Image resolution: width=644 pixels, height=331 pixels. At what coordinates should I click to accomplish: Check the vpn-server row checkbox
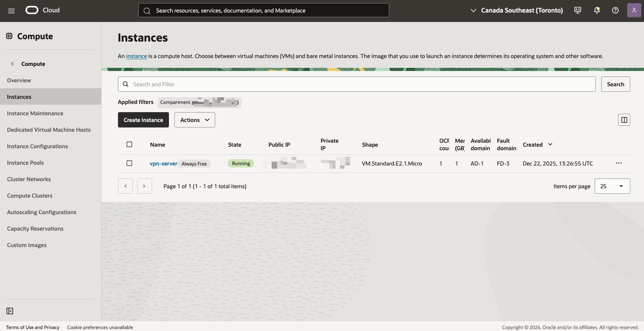(129, 163)
